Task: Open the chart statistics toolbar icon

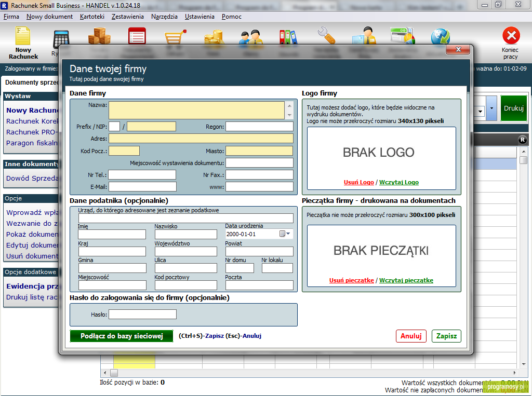Action: point(403,35)
